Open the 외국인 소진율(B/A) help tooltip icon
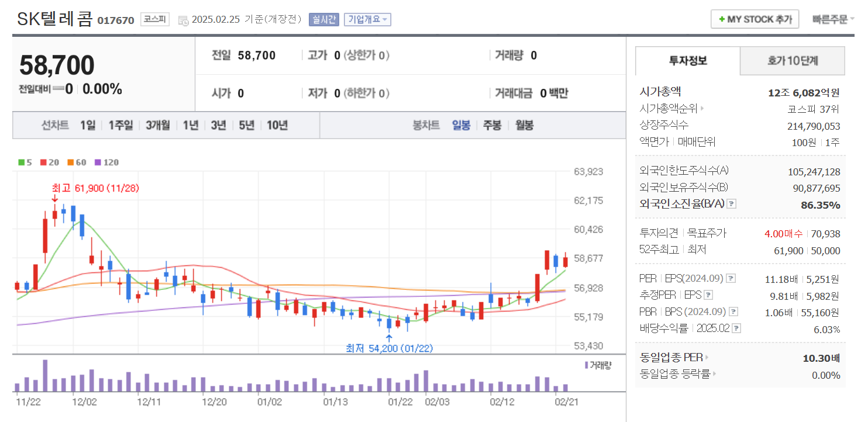 tap(732, 204)
